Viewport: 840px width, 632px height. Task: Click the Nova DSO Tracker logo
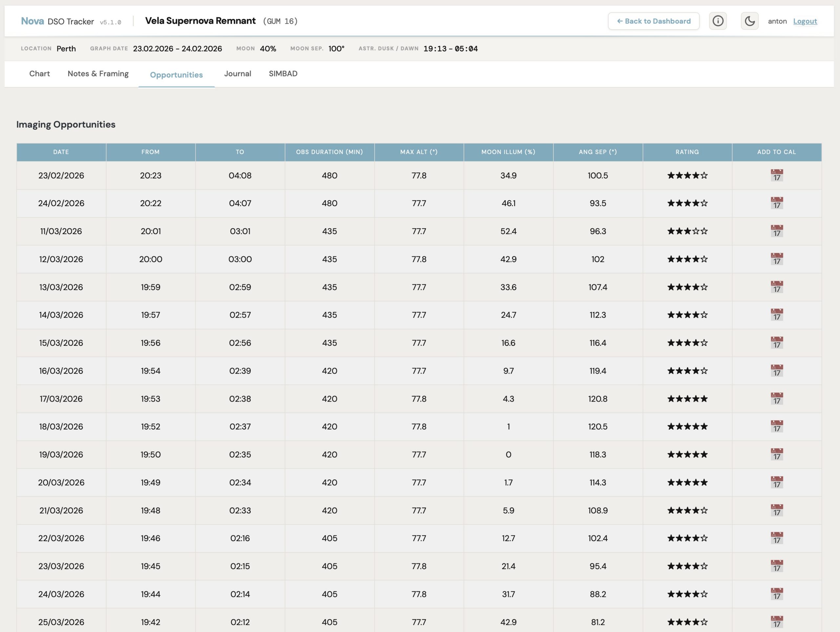pyautogui.click(x=57, y=21)
